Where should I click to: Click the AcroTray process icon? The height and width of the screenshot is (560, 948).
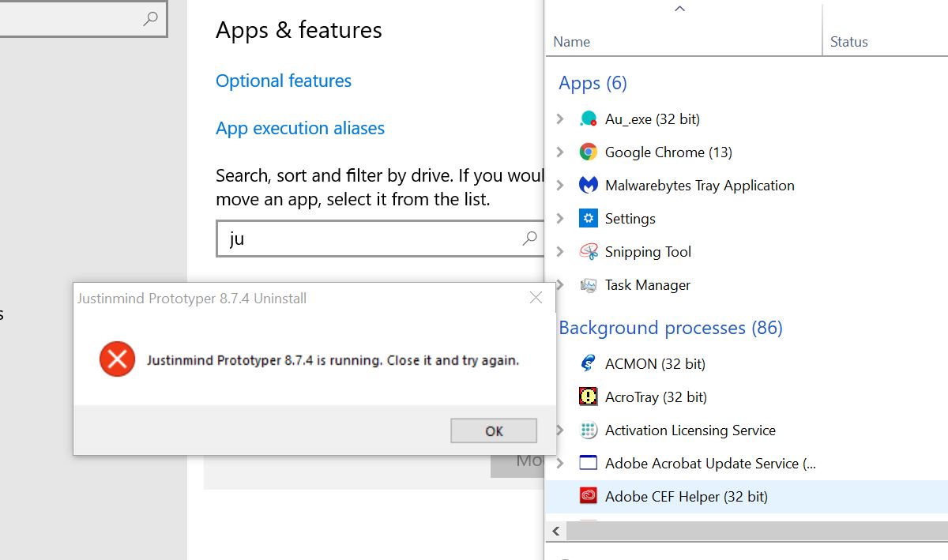(588, 397)
